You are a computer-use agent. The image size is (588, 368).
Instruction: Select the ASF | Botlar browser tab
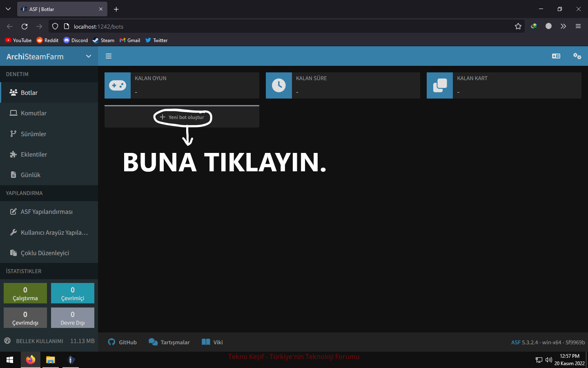[62, 9]
